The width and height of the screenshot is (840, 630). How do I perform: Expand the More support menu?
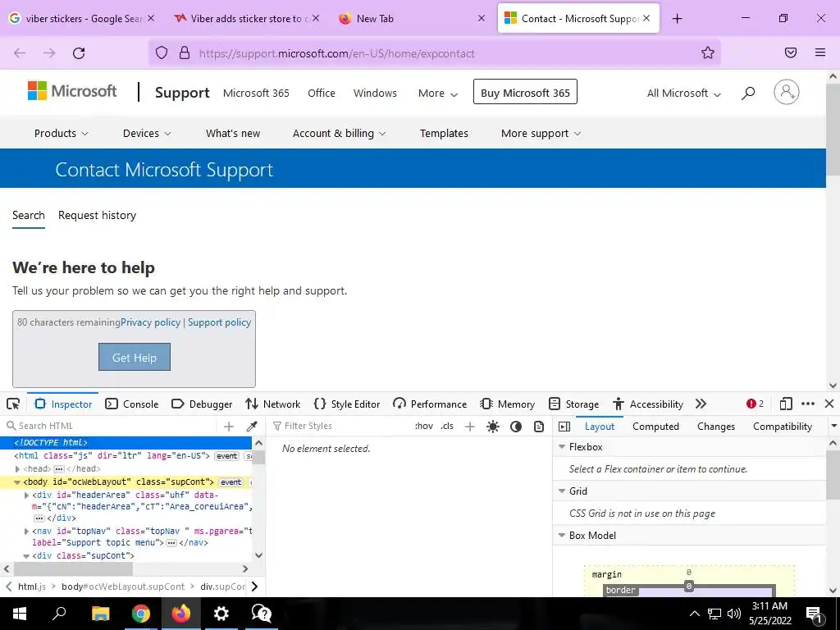pyautogui.click(x=541, y=134)
